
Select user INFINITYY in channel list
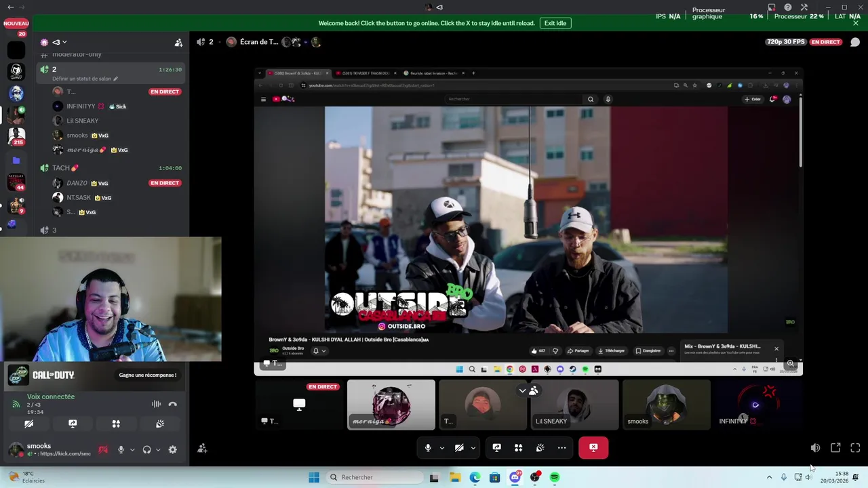(x=111, y=106)
